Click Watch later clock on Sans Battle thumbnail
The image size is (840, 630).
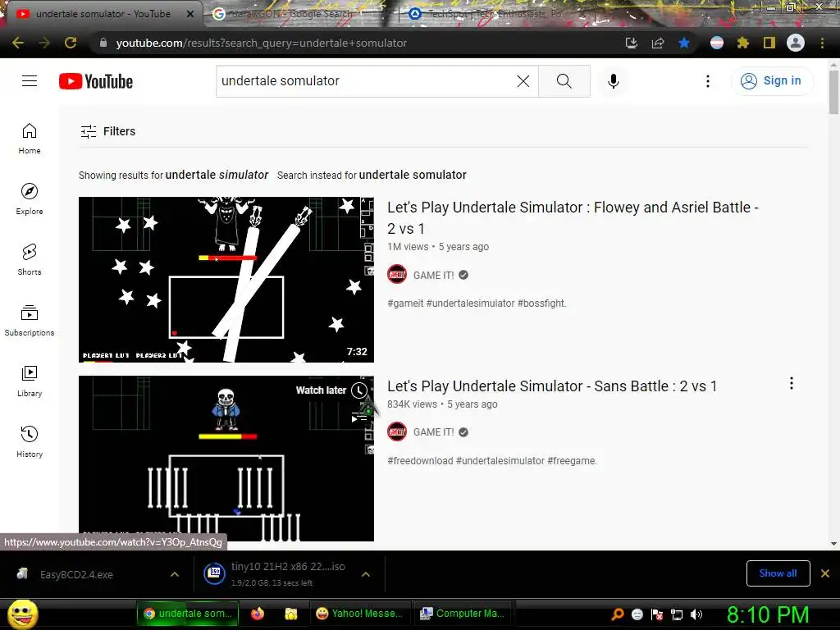(359, 390)
